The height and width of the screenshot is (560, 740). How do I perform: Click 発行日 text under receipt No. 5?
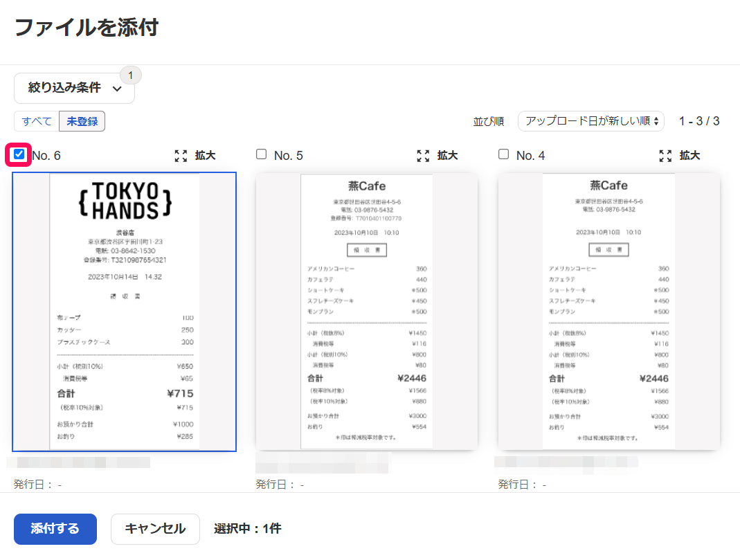[x=280, y=485]
